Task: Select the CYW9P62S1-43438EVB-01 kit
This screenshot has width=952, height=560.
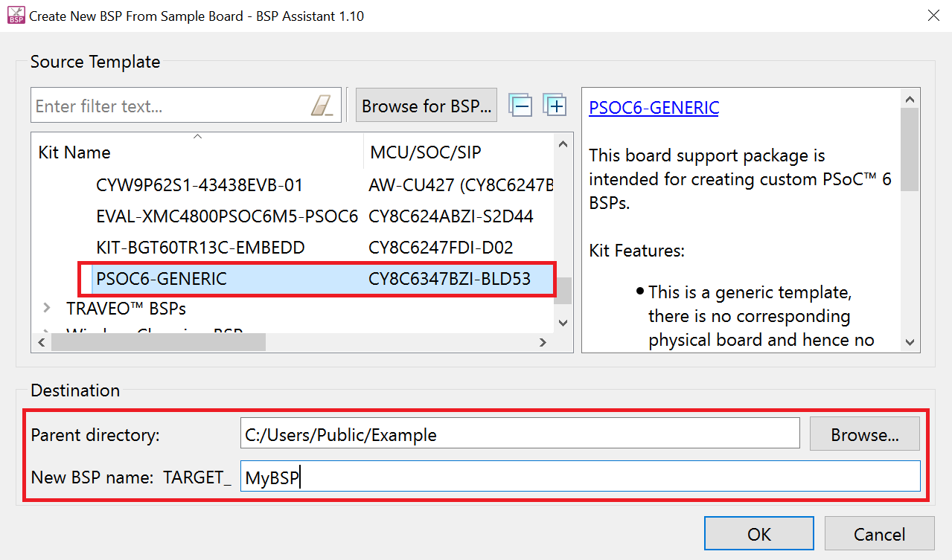Action: 199,185
